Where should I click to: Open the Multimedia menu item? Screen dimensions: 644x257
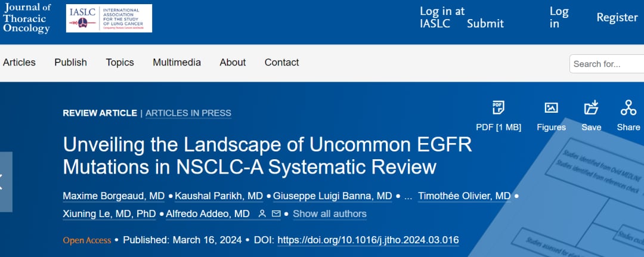(x=177, y=62)
